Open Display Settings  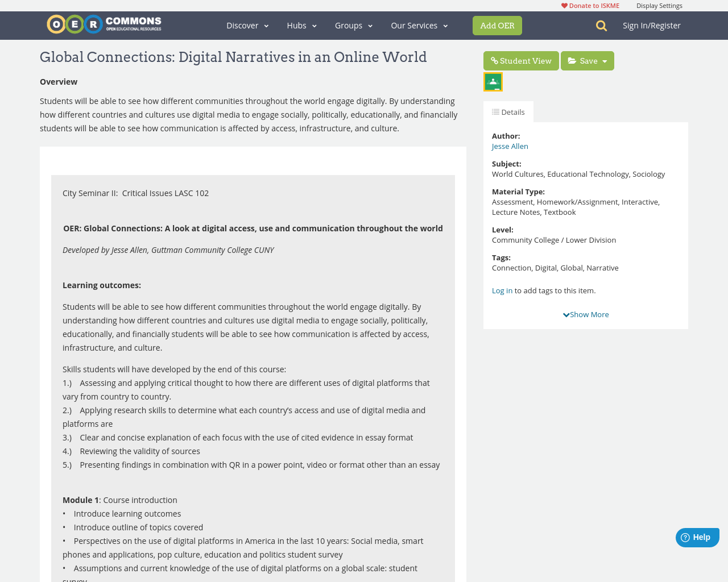pos(659,5)
